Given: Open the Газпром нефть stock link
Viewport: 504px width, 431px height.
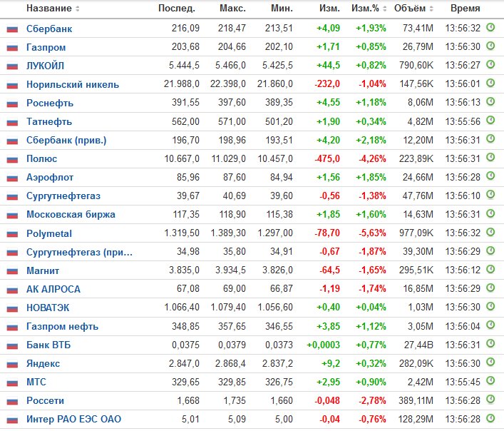Looking at the screenshot, I should 62,327.
